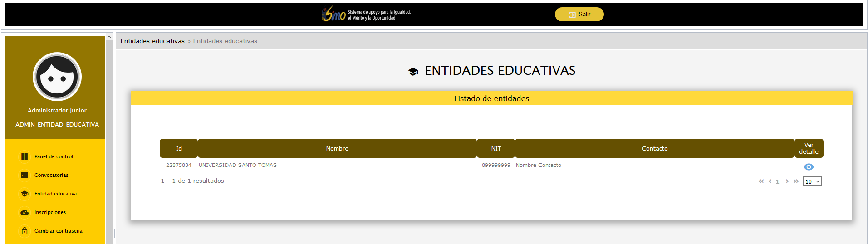868x244 pixels.
Task: Go to the previous results page
Action: (x=770, y=181)
